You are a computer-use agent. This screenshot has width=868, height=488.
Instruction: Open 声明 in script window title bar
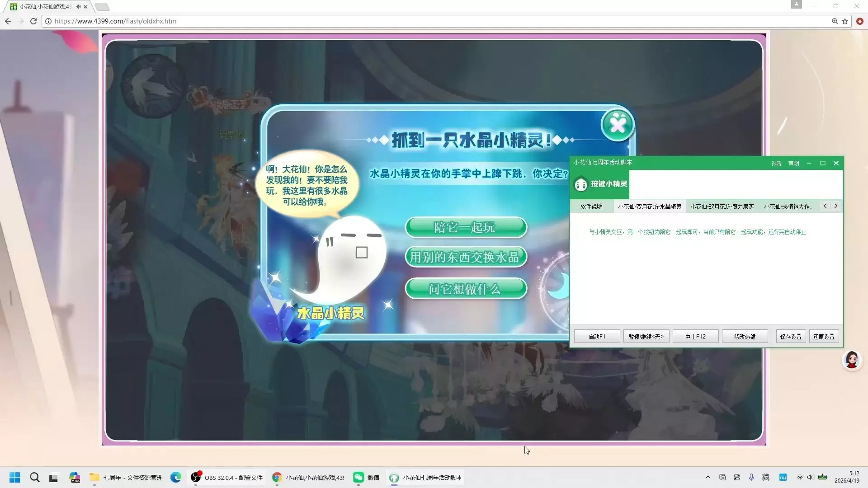pyautogui.click(x=793, y=164)
